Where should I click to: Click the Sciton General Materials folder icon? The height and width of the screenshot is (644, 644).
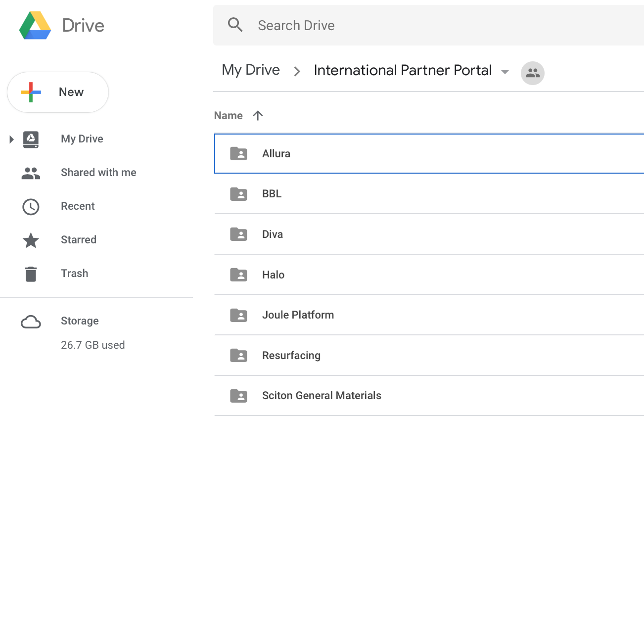238,396
